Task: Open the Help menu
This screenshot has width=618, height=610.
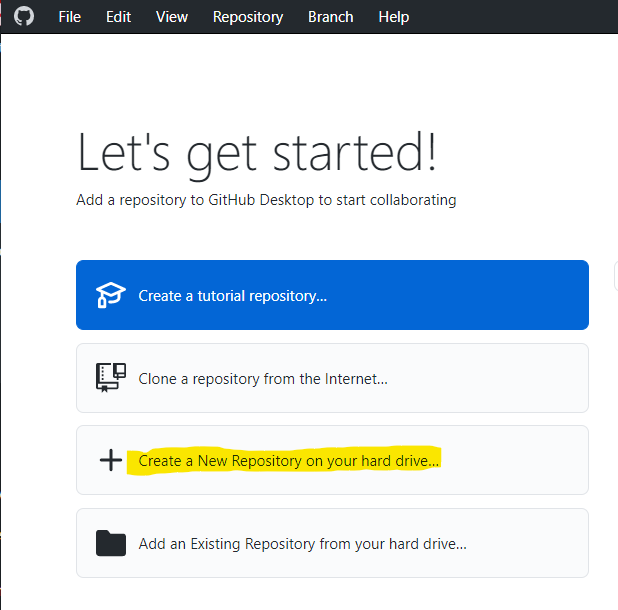Action: coord(394,17)
